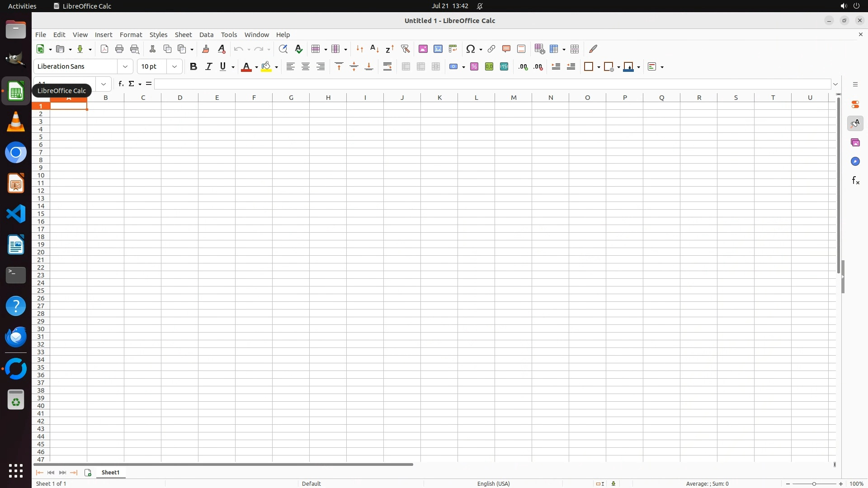Toggle Bold formatting
The height and width of the screenshot is (488, 868).
193,67
